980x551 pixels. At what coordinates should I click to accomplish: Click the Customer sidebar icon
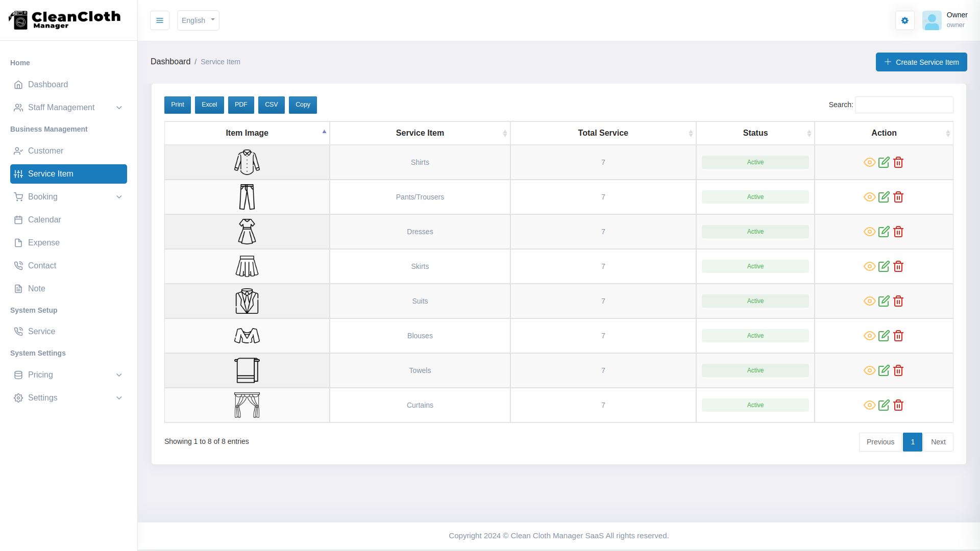click(x=18, y=151)
